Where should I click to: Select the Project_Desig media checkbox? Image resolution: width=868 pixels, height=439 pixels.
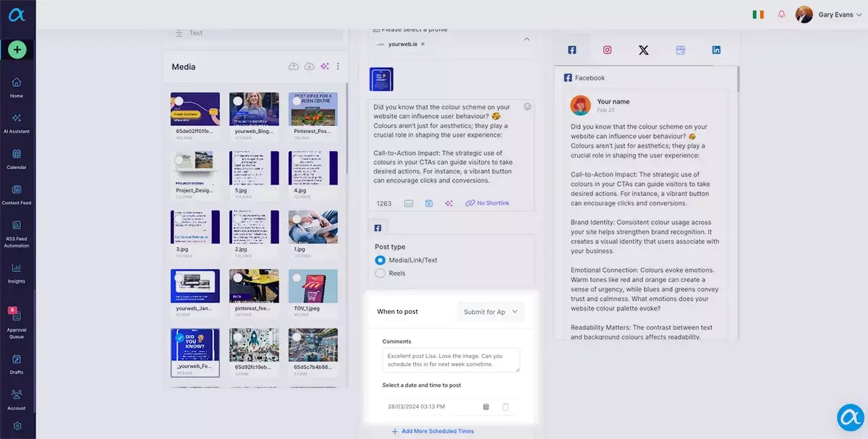[179, 160]
